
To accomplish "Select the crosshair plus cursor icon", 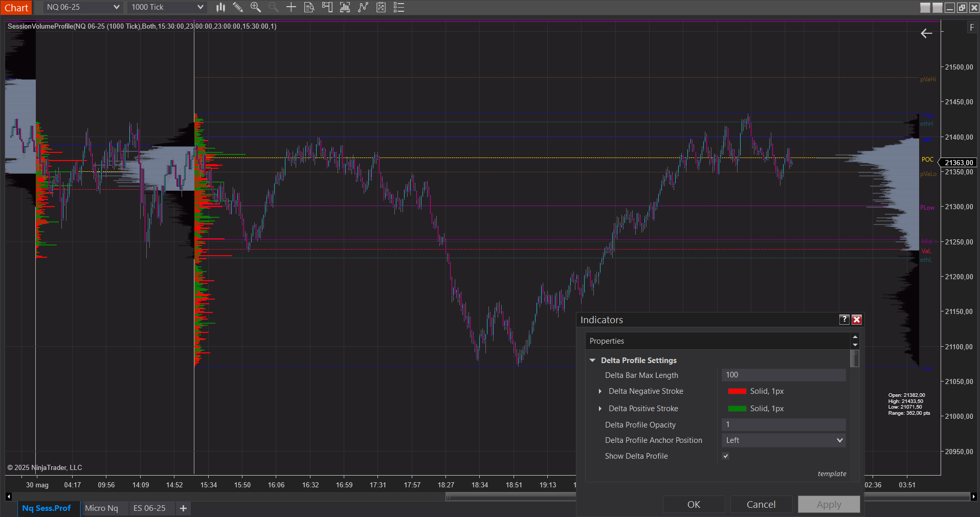I will pos(291,7).
